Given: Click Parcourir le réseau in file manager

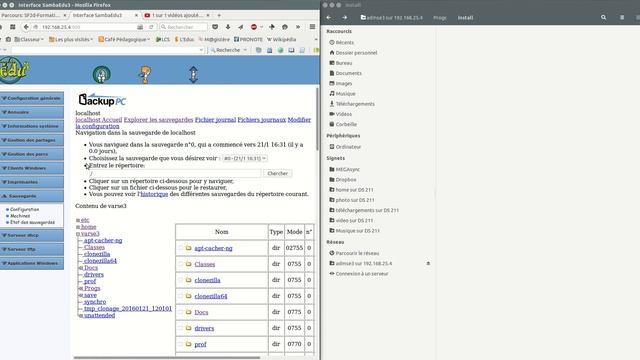Looking at the screenshot, I should point(357,253).
